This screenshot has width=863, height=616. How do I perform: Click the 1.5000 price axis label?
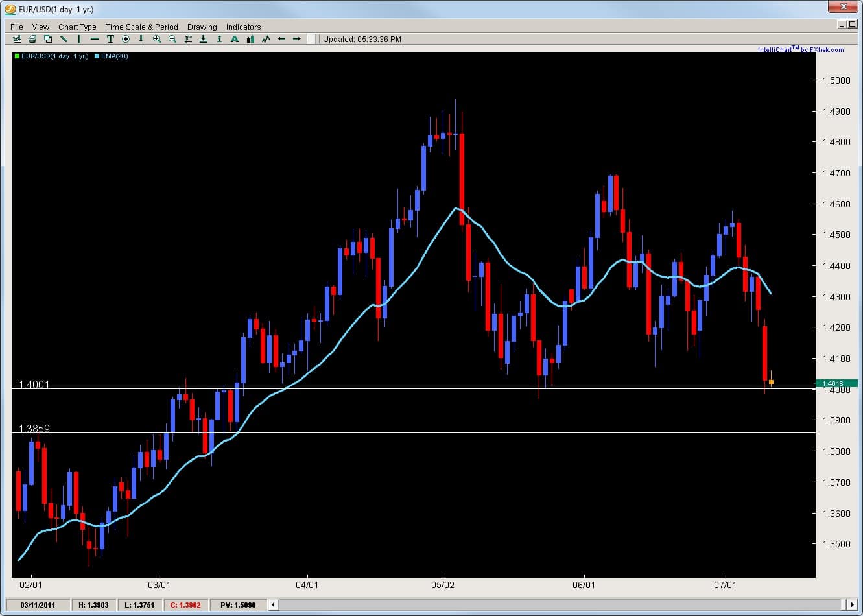click(x=836, y=80)
